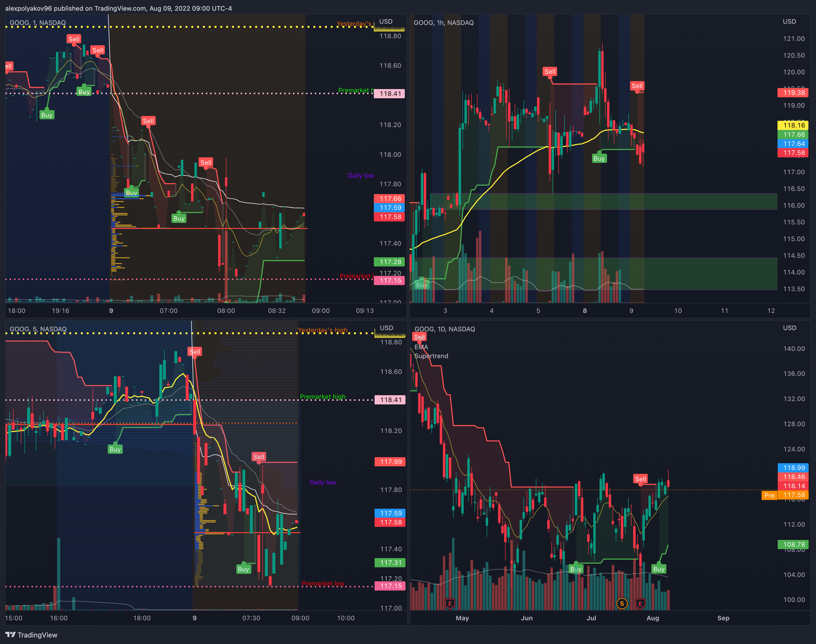Click the Sell marker at 5-minute chart's premarket open
Screen dimensions: 816x644
(x=195, y=352)
